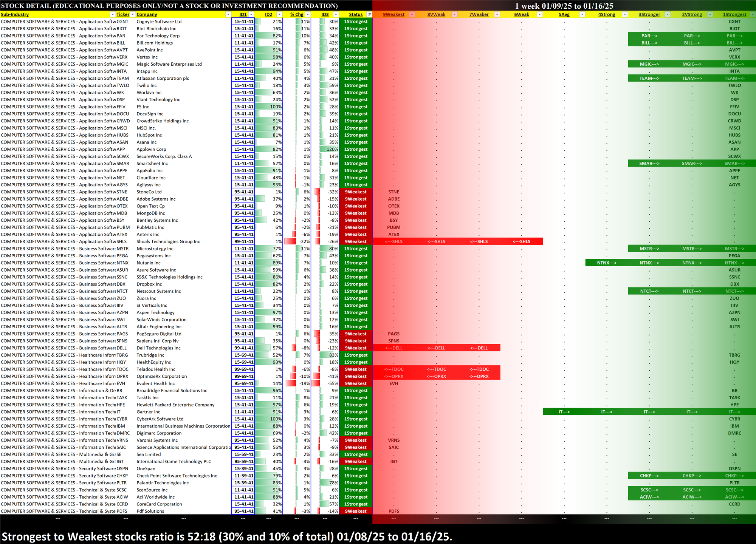Select the Palantir Technologies Inc company cell
The image size is (756, 544).
163,483
